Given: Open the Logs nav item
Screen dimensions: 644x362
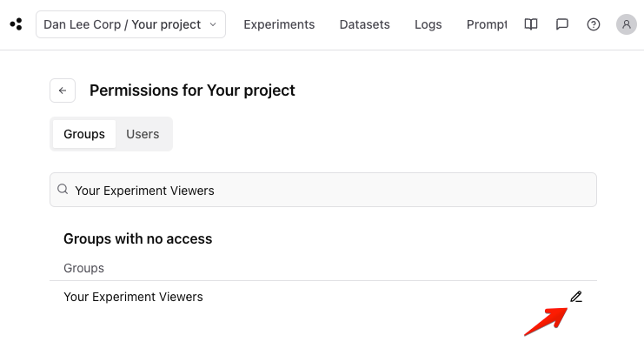Looking at the screenshot, I should pos(428,24).
